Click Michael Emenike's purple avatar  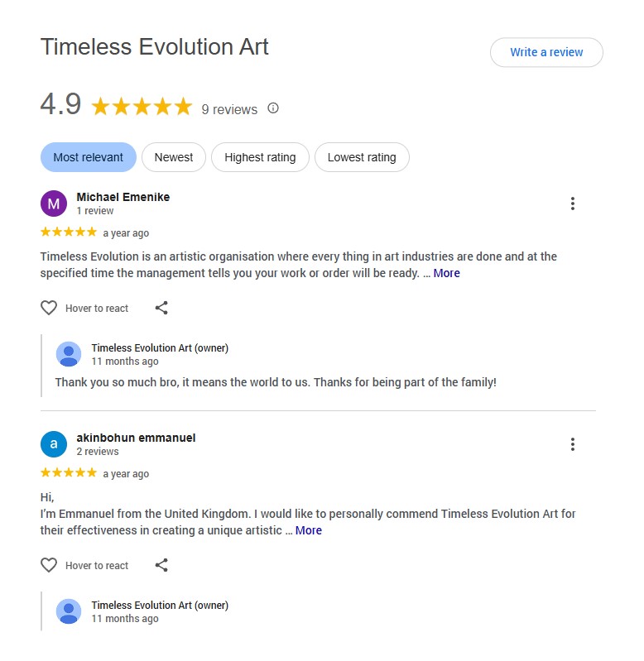coord(54,204)
